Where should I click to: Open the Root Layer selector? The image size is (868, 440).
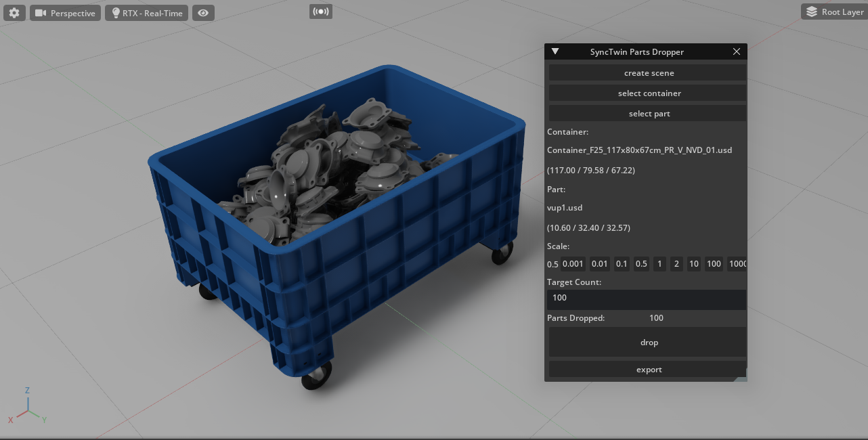tap(834, 12)
